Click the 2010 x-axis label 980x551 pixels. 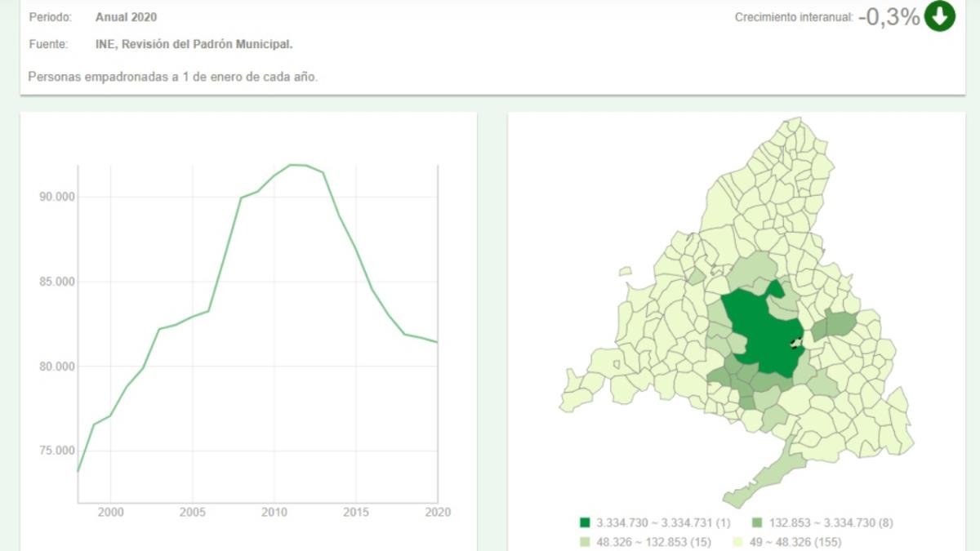274,512
